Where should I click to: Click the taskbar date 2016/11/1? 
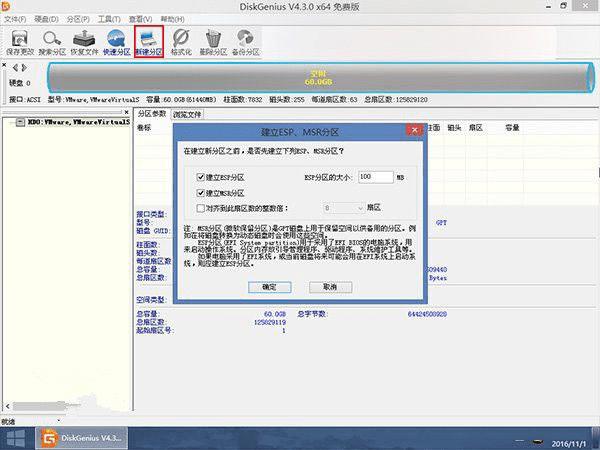point(568,444)
